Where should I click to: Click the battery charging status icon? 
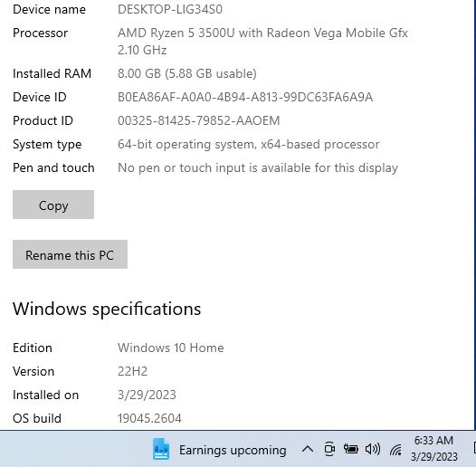coord(350,449)
